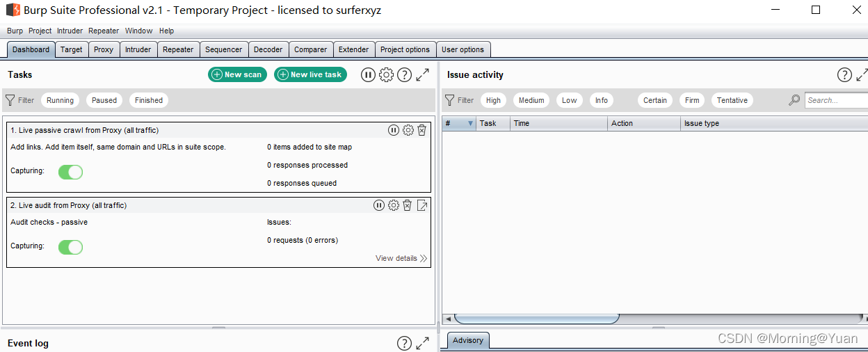Click the Issue activity filter funnel icon
This screenshot has width=868, height=352.
tap(449, 100)
